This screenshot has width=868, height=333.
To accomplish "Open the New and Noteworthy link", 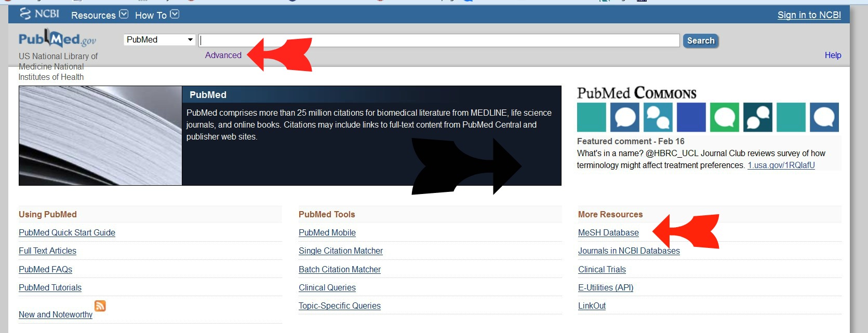I will [x=56, y=314].
